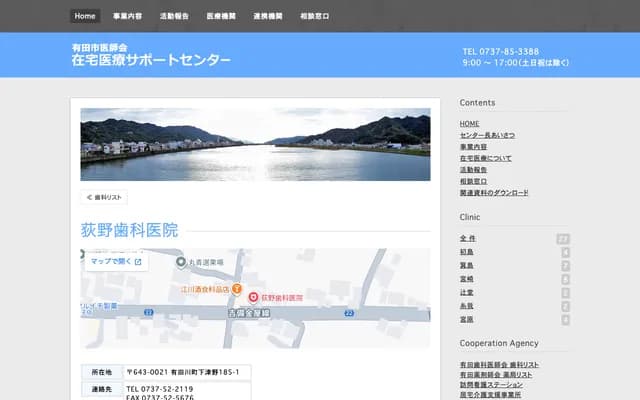Click the gray 丸青運楽場 map marker
Screen dimensions: 640x400
[183, 263]
